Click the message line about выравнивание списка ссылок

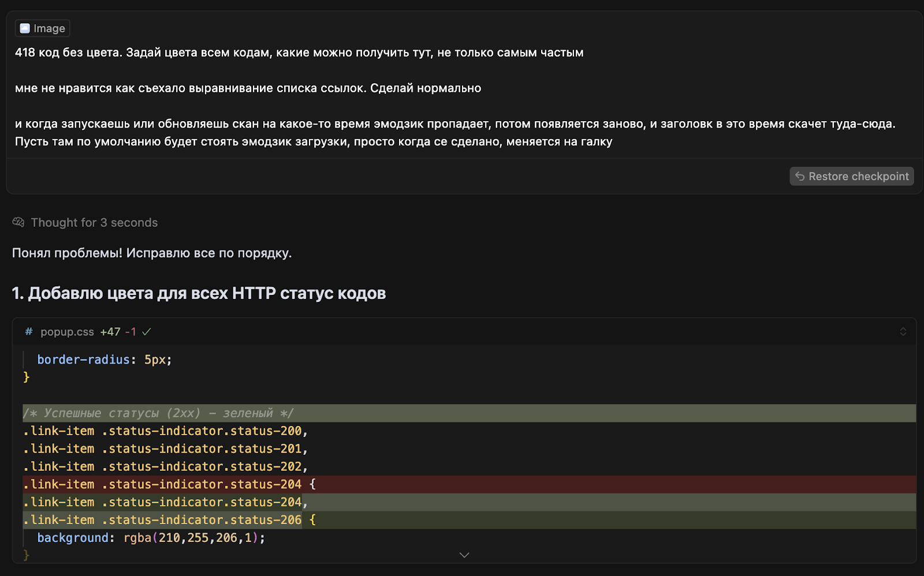pos(248,88)
